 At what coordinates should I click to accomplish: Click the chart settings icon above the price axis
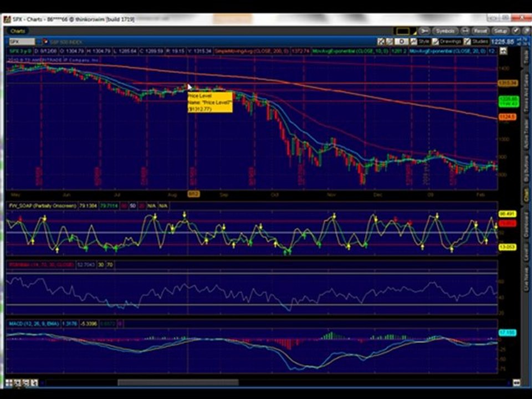(504, 51)
